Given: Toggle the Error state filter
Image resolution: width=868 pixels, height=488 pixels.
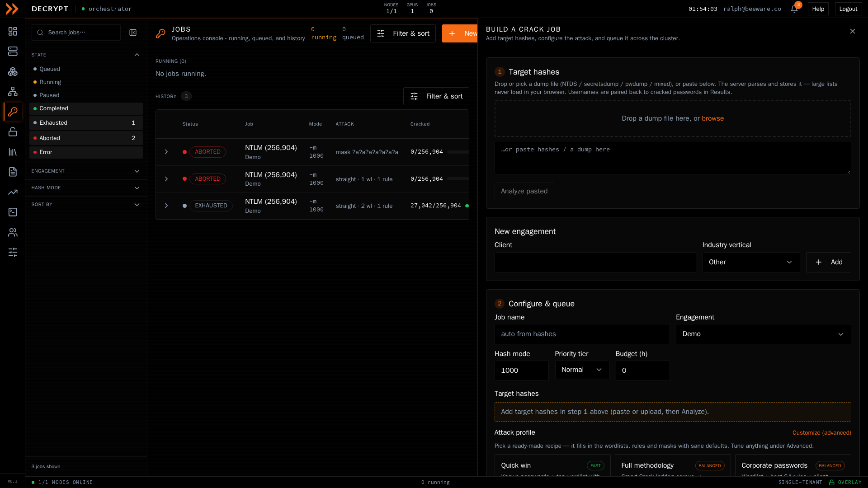Looking at the screenshot, I should (x=86, y=152).
